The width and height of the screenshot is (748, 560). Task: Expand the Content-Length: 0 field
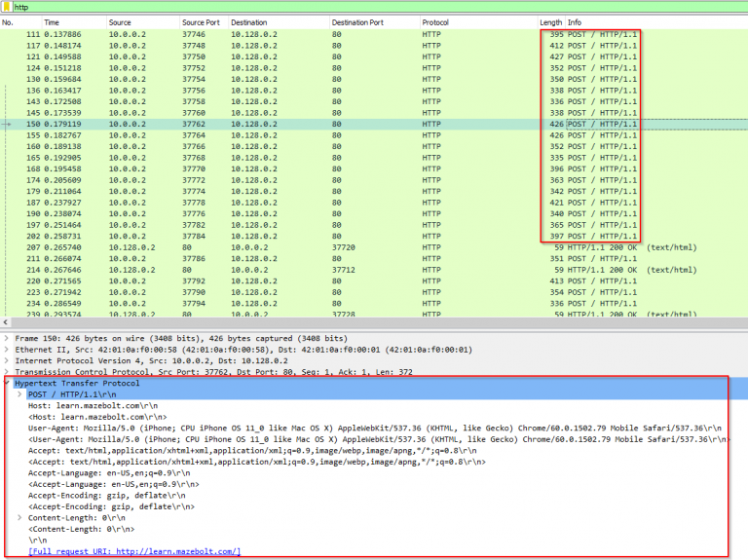tap(19, 518)
